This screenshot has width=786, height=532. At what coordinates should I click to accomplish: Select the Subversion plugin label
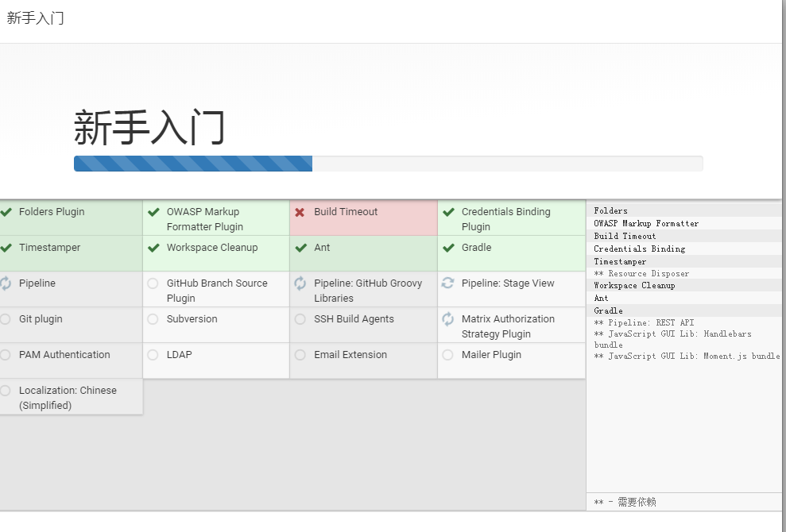192,318
